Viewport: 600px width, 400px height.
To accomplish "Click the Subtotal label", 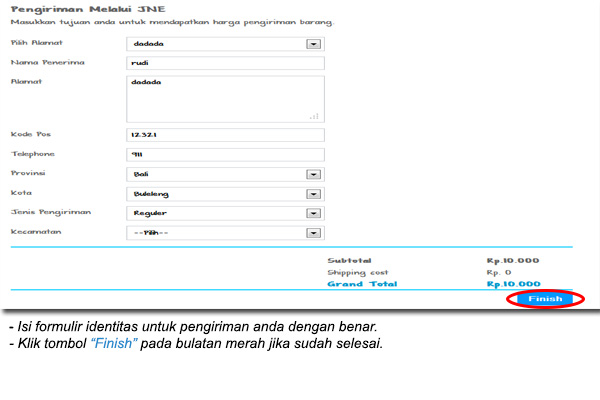I will (349, 260).
